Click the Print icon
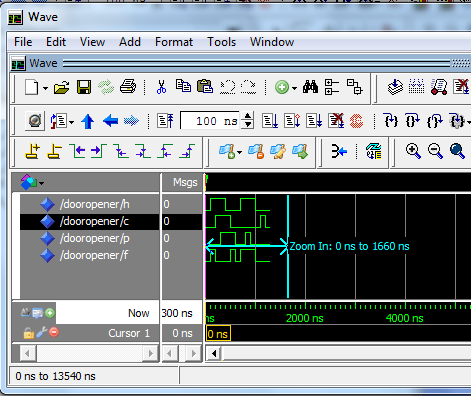This screenshot has height=396, width=471. (128, 87)
